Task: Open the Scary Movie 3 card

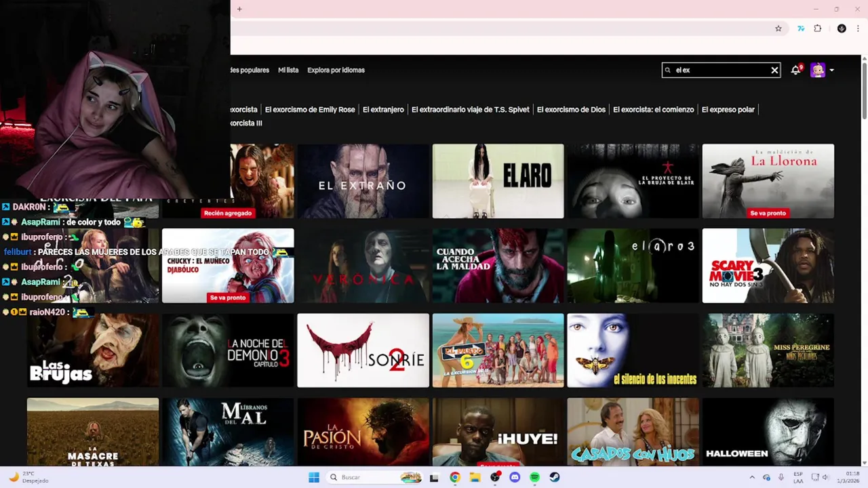Action: click(768, 266)
